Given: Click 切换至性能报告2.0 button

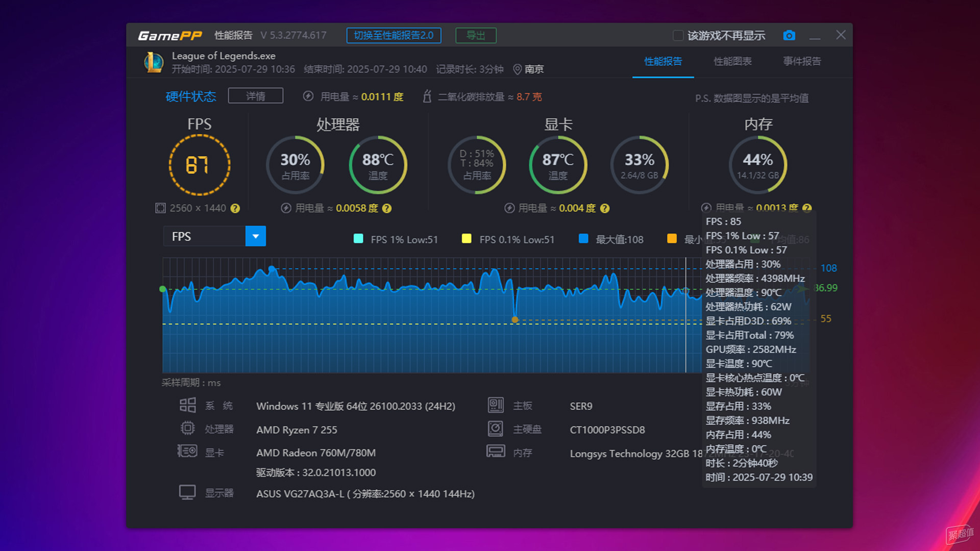Looking at the screenshot, I should point(394,35).
